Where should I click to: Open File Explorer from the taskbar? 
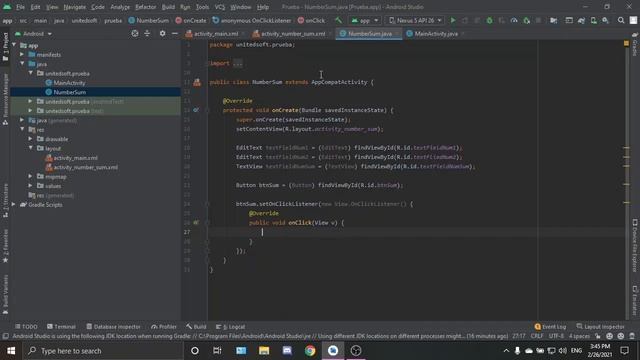point(264,351)
